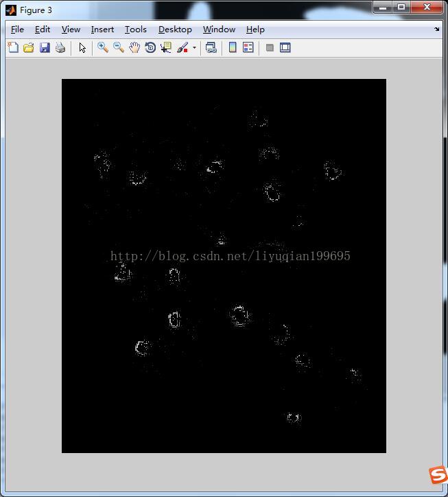Click the Link Plot icon
The height and width of the screenshot is (497, 448).
coord(211,47)
